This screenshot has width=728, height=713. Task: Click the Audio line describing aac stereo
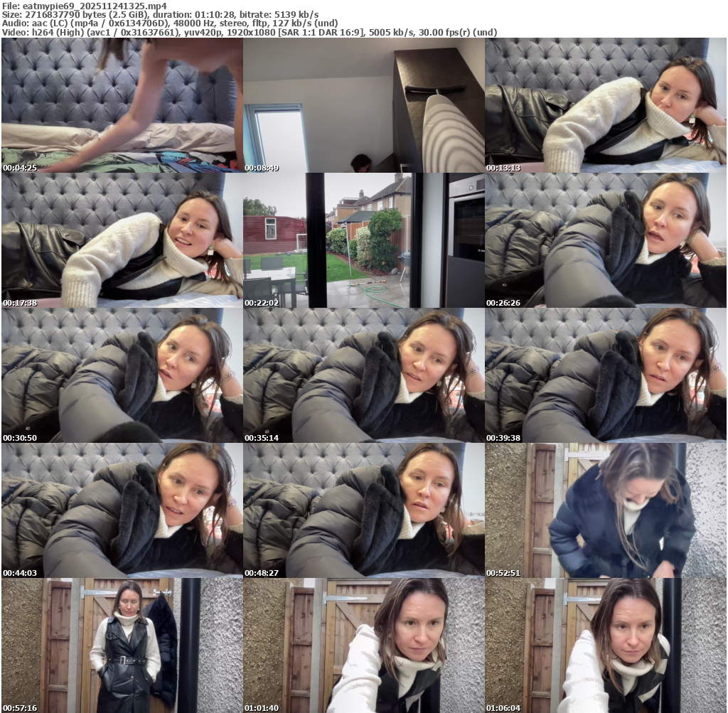tap(170, 23)
